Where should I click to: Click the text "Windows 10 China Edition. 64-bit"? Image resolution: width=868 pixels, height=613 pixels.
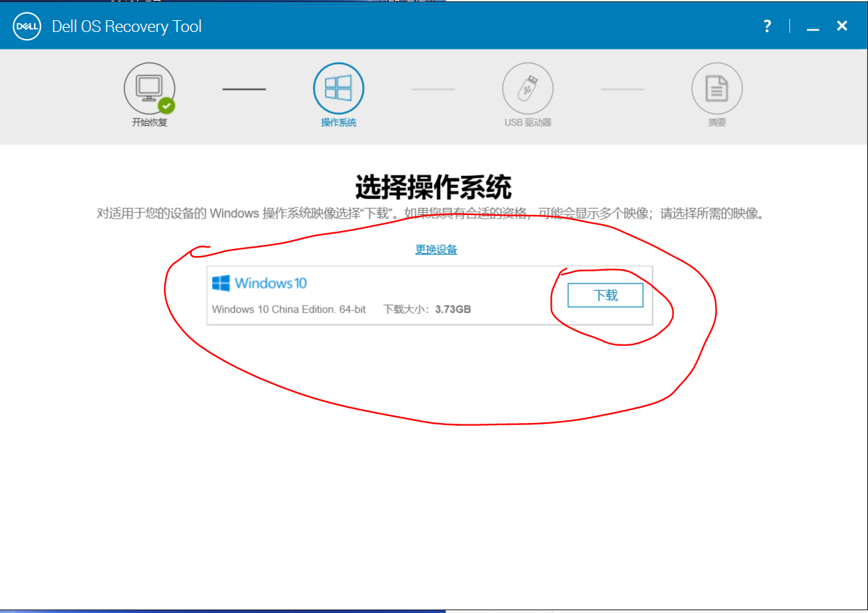point(289,309)
